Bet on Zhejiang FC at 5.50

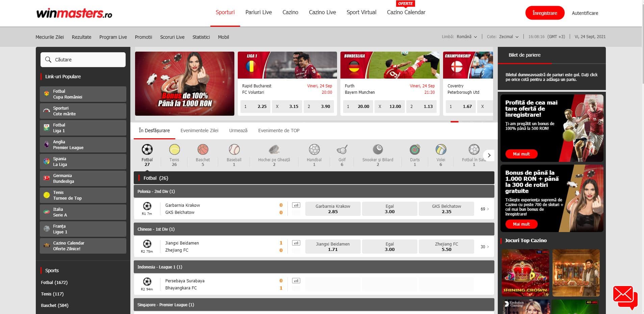tap(446, 247)
